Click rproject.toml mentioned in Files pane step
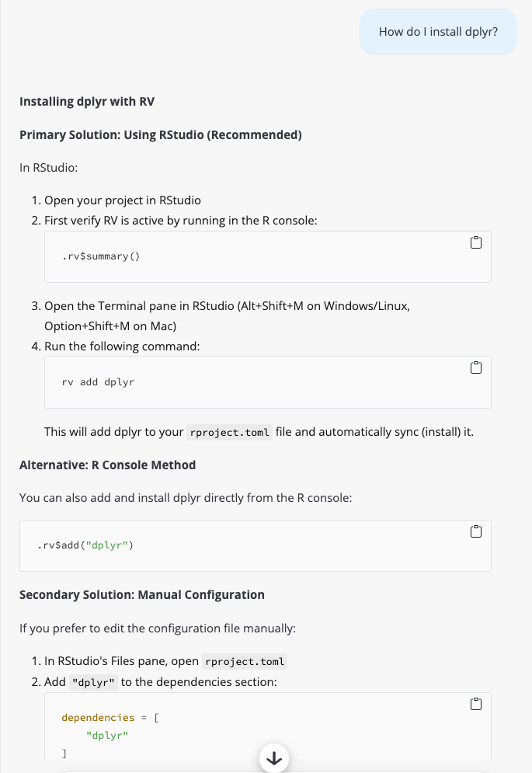The height and width of the screenshot is (773, 532). click(x=245, y=661)
